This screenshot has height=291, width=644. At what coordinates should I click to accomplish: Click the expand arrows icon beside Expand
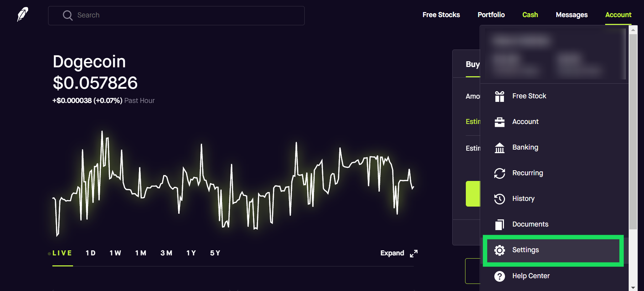click(x=414, y=254)
